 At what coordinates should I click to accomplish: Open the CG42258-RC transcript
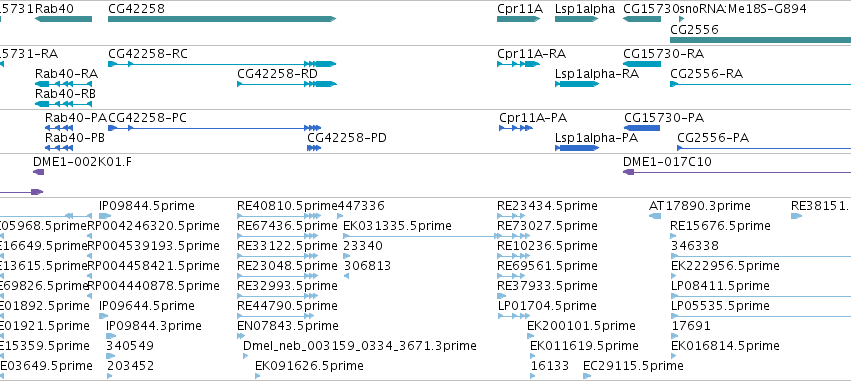[x=222, y=64]
